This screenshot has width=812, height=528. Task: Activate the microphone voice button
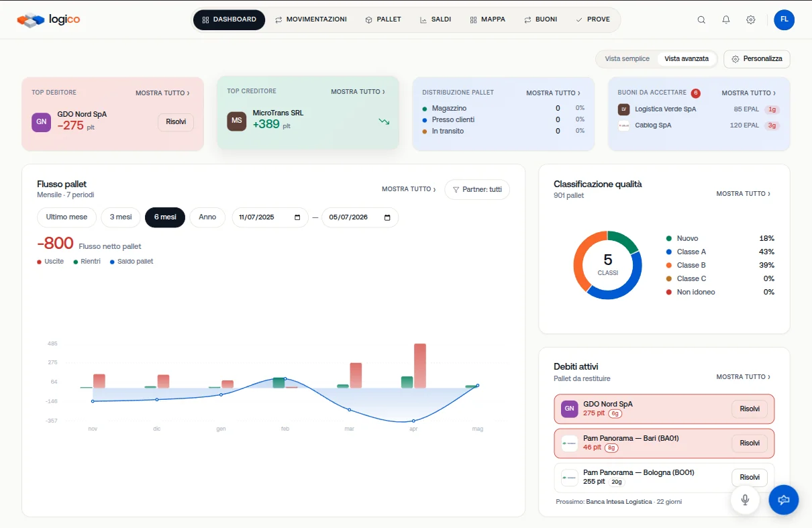pos(745,500)
